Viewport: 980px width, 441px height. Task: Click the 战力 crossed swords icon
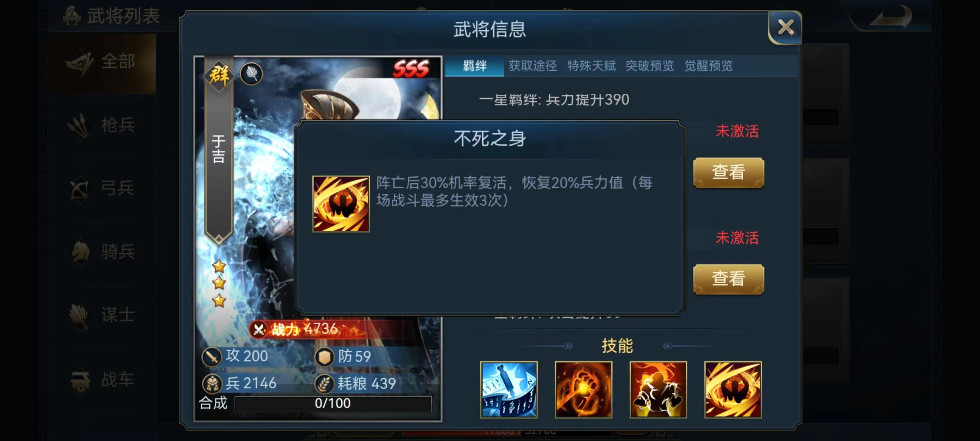pyautogui.click(x=258, y=330)
